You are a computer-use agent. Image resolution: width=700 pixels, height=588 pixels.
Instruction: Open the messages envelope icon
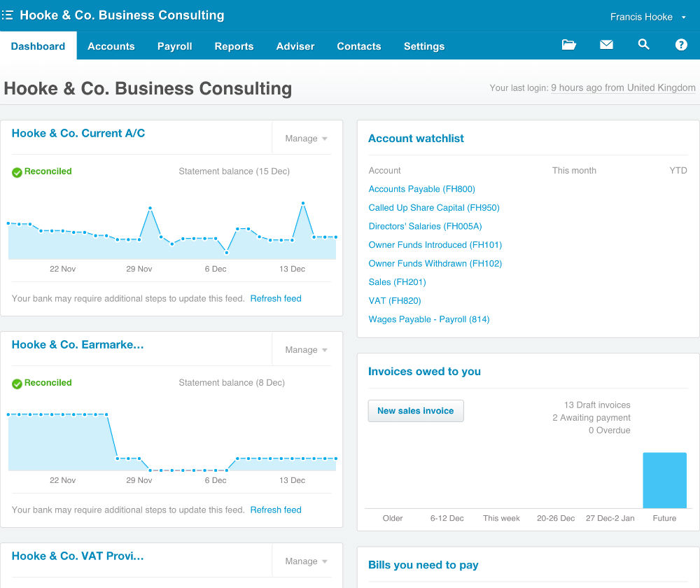pyautogui.click(x=606, y=45)
